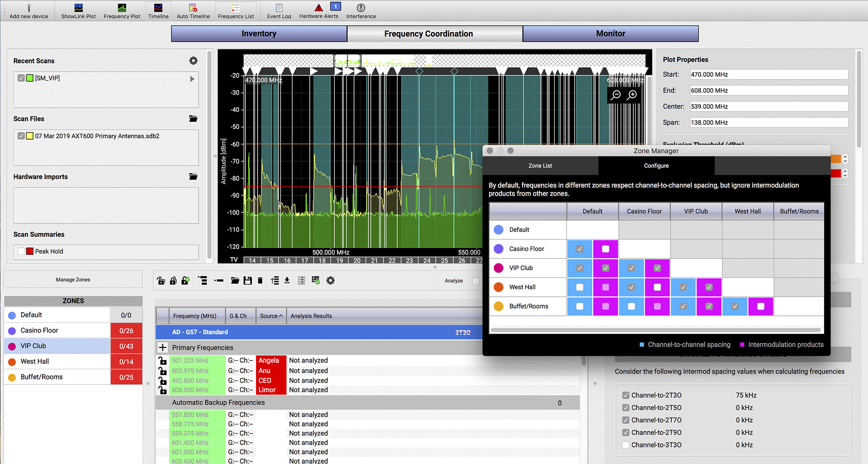The image size is (868, 464).
Task: Open the Interference icon in toolbar
Action: [361, 8]
